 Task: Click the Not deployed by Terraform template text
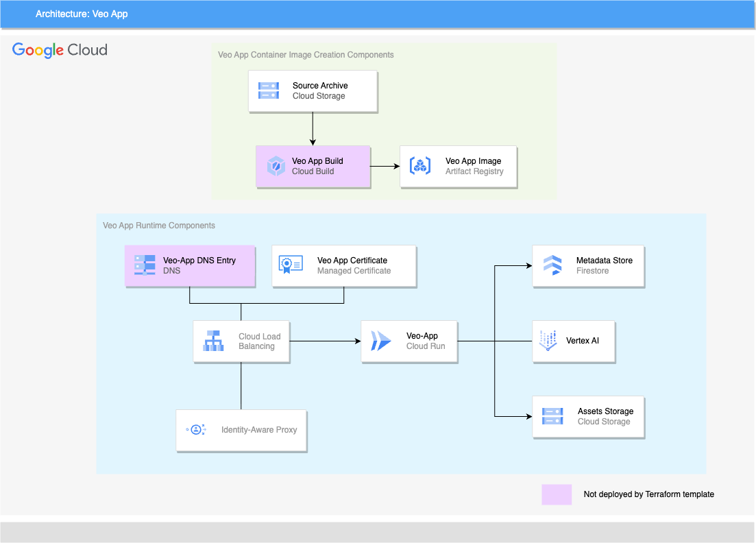click(648, 494)
